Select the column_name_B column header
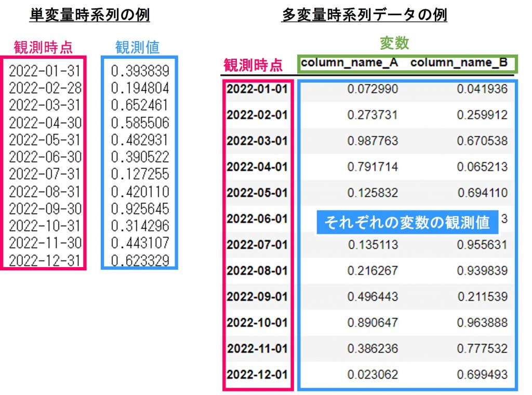532x395 pixels. coord(459,63)
